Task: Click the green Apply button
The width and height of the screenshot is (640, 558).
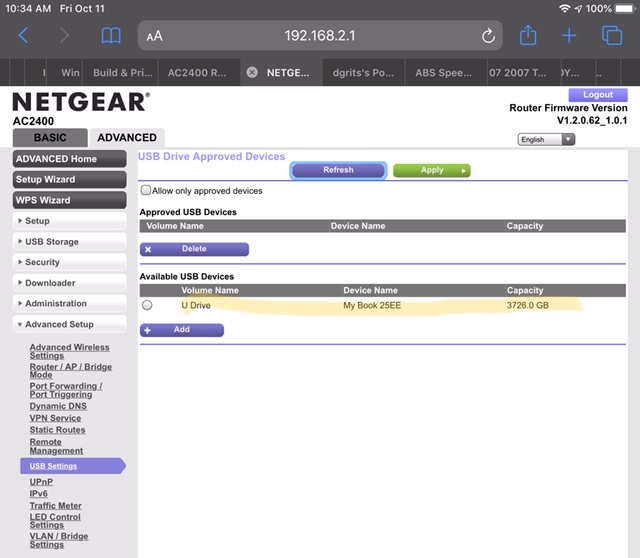Action: 432,170
